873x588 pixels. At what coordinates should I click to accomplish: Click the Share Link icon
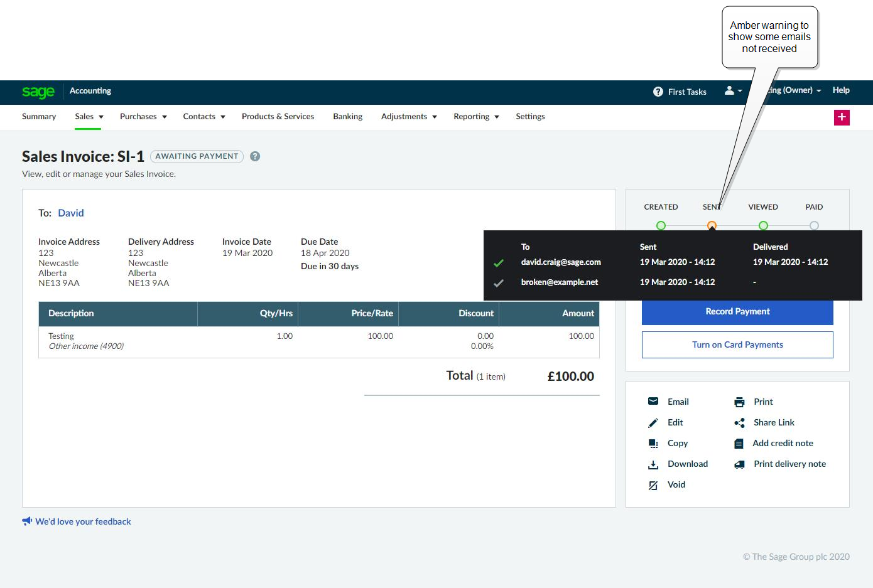coord(739,423)
